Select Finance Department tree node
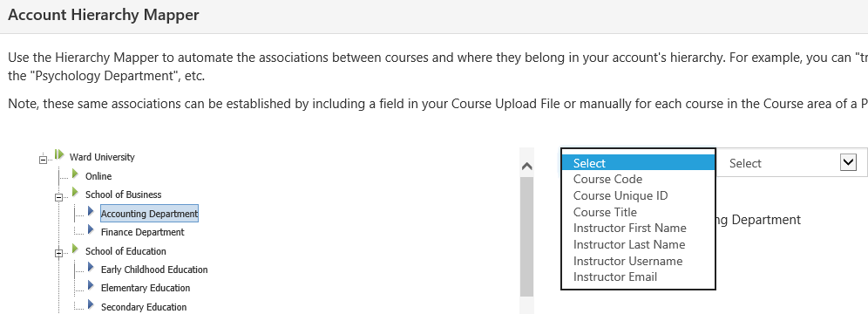This screenshot has height=314, width=868. tap(142, 232)
